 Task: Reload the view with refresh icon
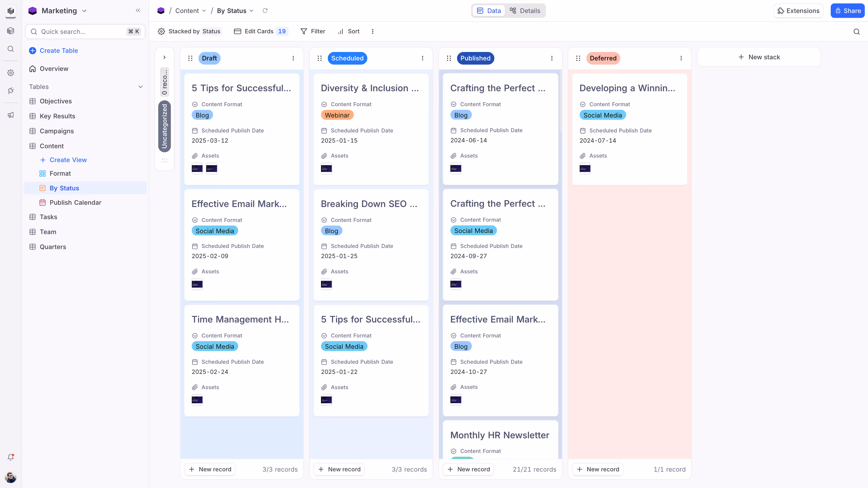265,11
